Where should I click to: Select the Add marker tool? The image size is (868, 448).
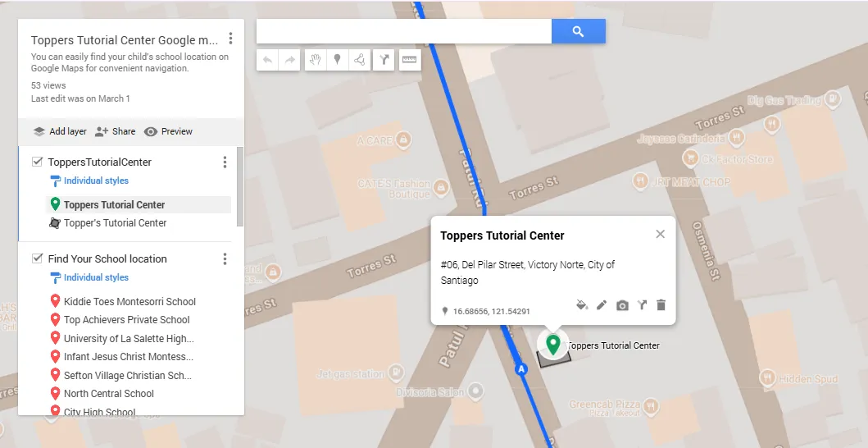pos(337,60)
